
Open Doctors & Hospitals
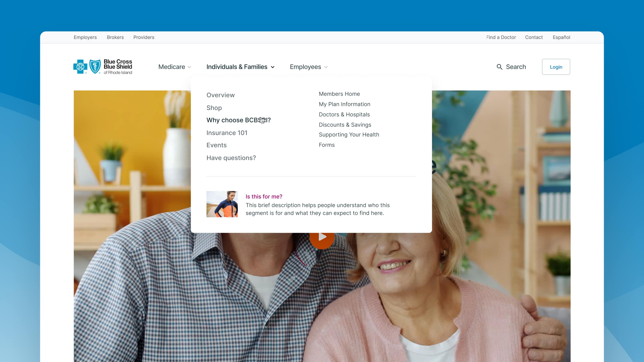(x=344, y=115)
